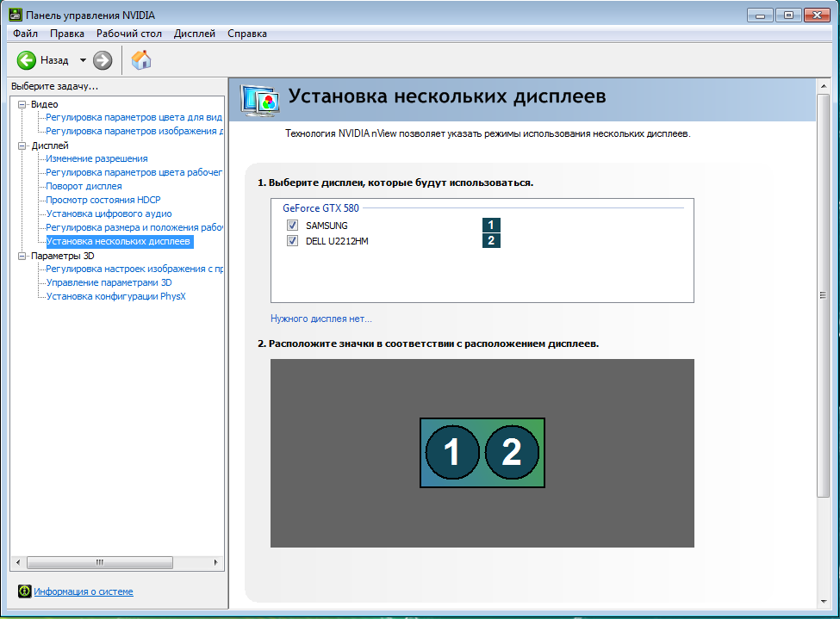Click the forward navigation arrow icon
This screenshot has height=619, width=840.
[101, 60]
